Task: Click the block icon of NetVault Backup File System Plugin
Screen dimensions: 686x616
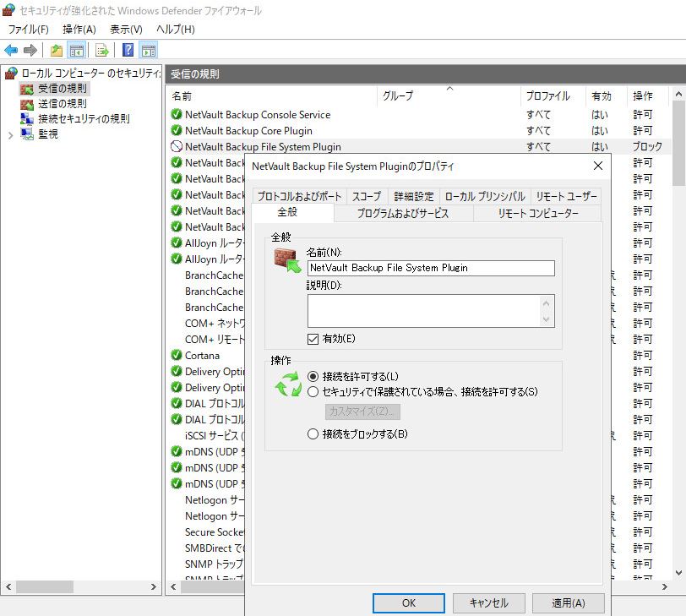Action: coord(177,146)
